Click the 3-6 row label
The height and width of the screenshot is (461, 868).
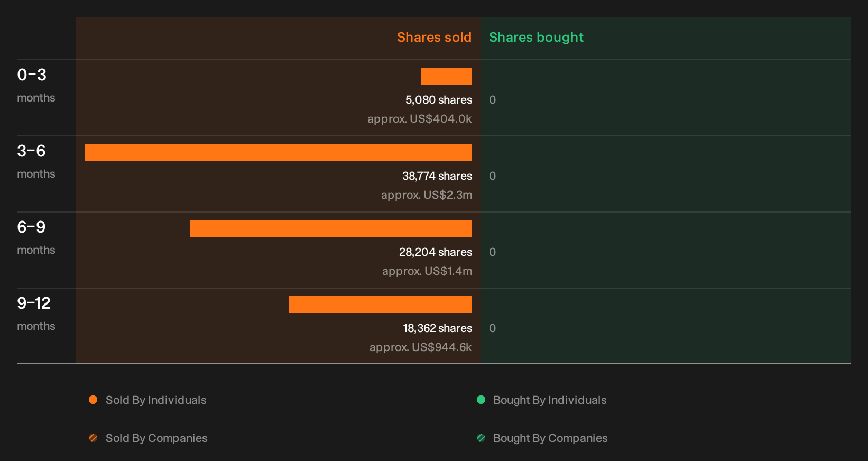tap(32, 151)
